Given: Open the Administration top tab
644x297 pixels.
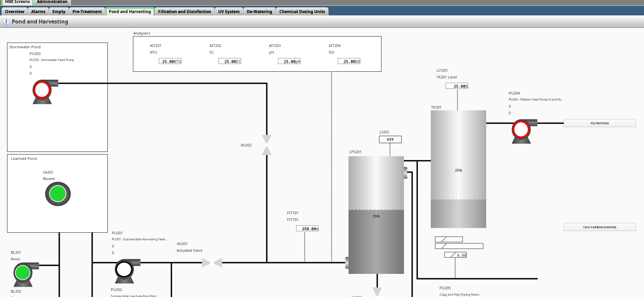Looking at the screenshot, I should [x=52, y=2].
